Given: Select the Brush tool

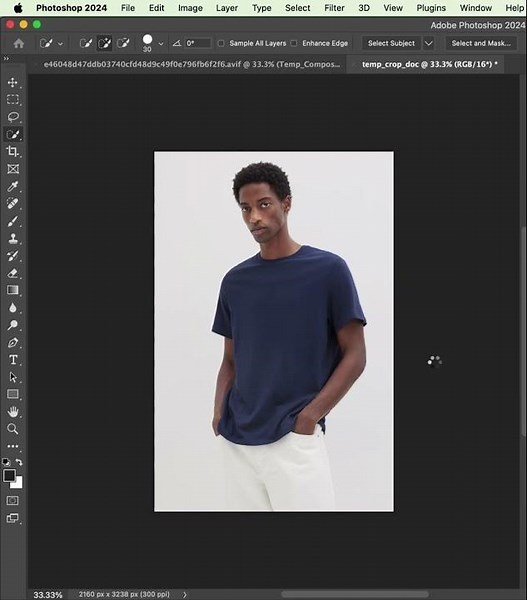Looking at the screenshot, I should point(13,221).
